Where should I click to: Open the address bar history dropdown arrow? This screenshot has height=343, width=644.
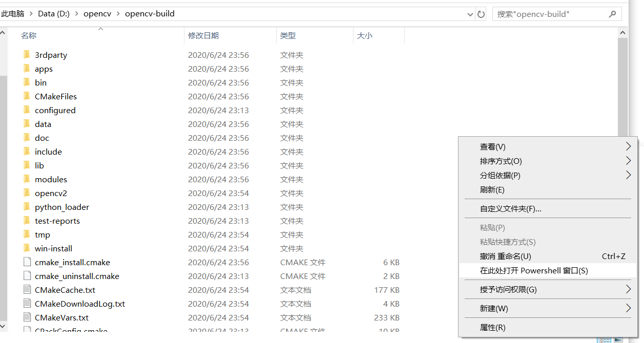point(470,14)
